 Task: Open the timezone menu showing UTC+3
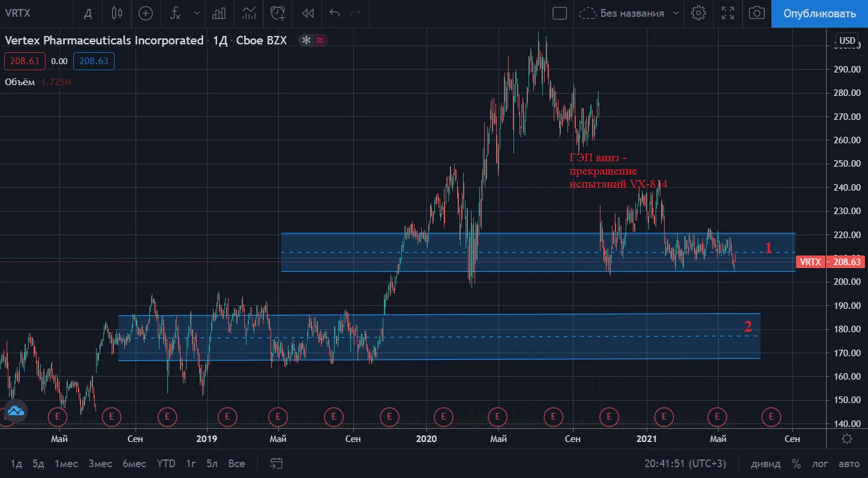(x=684, y=464)
